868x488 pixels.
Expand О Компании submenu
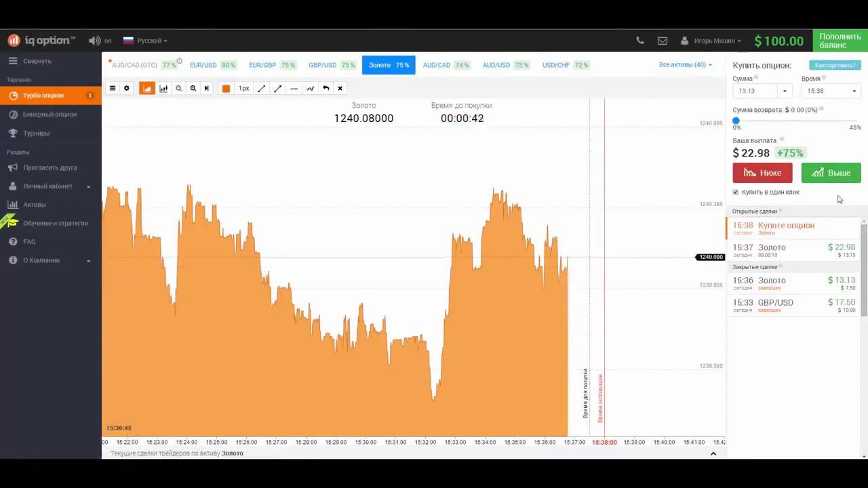[x=51, y=260]
